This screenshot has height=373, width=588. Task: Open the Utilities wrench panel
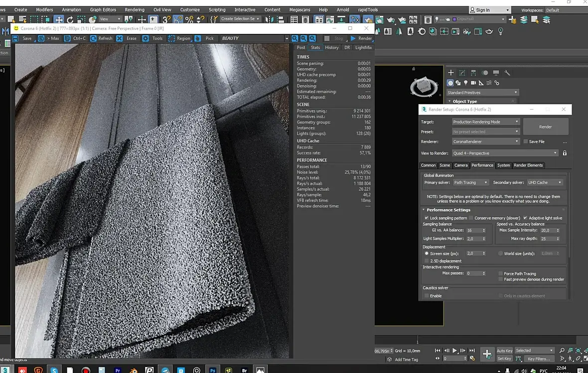pyautogui.click(x=507, y=73)
